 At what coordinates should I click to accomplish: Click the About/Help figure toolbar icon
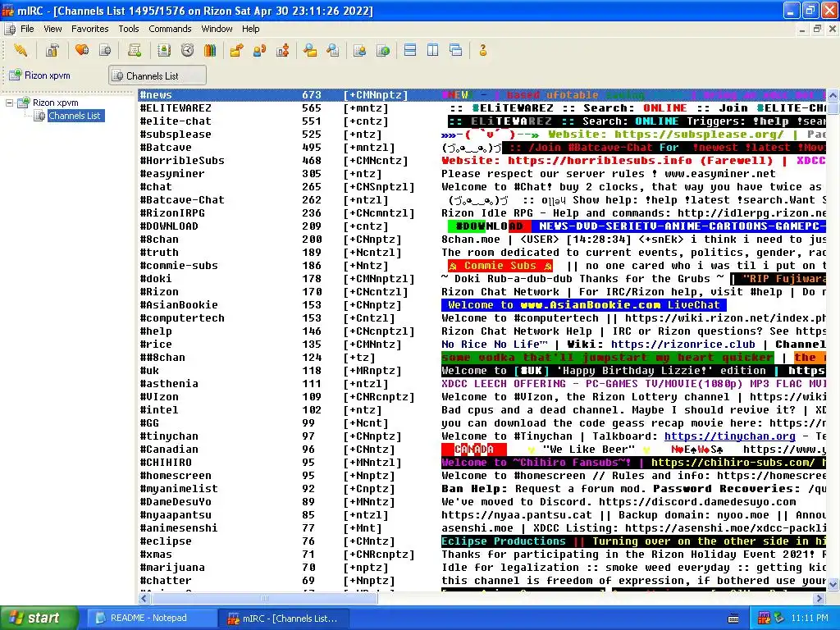pos(483,50)
